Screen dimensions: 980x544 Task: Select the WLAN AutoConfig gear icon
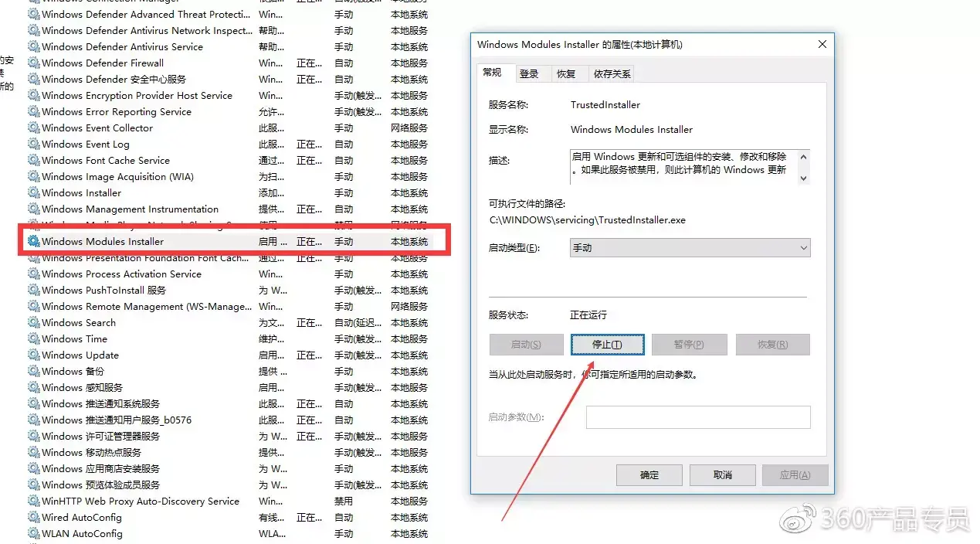pyautogui.click(x=34, y=534)
